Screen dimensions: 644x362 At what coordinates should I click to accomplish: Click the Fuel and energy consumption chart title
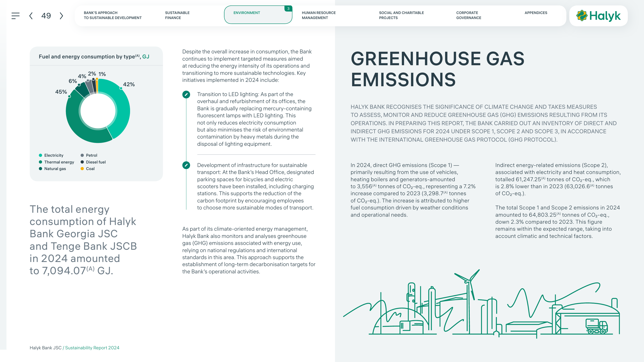(94, 57)
